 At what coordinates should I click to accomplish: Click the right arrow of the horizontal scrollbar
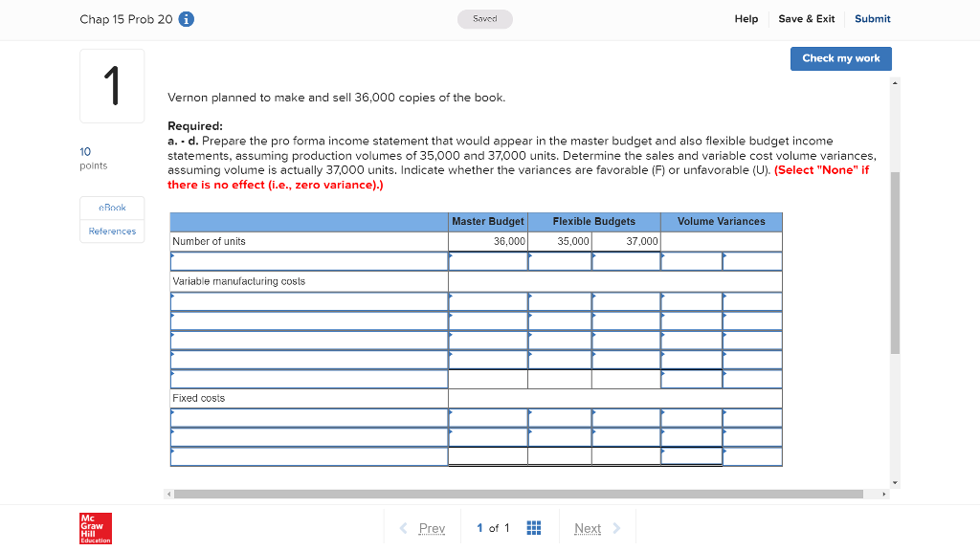click(x=884, y=494)
